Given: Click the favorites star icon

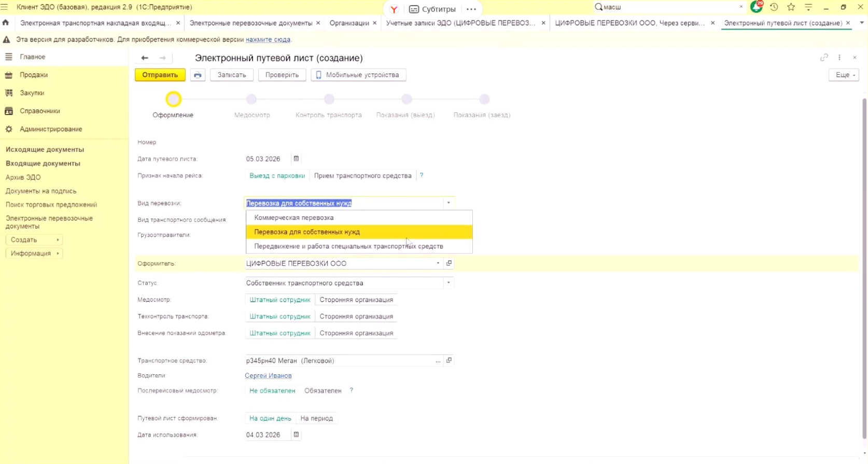Looking at the screenshot, I should [791, 7].
